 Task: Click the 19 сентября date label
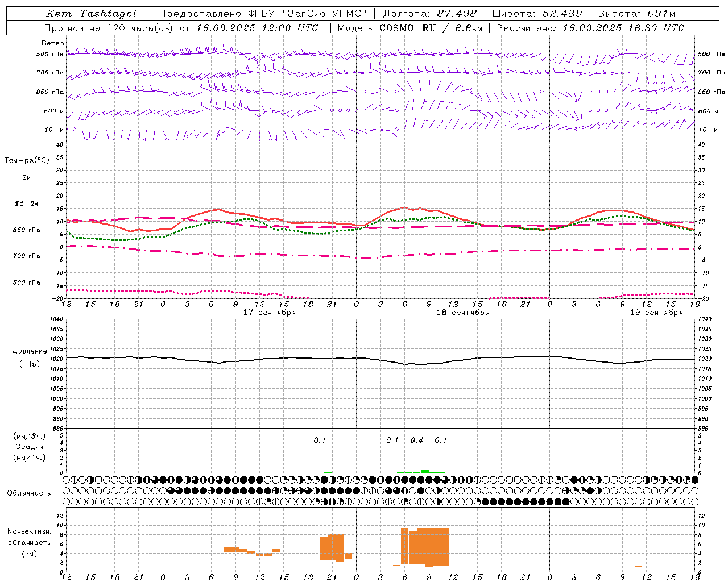coord(656,313)
